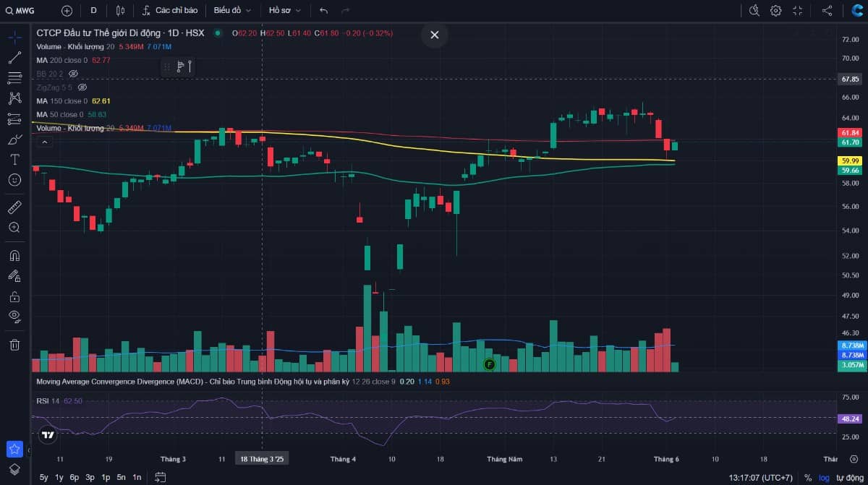Click the add symbol plus icon
The width and height of the screenshot is (868, 485).
coord(67,10)
